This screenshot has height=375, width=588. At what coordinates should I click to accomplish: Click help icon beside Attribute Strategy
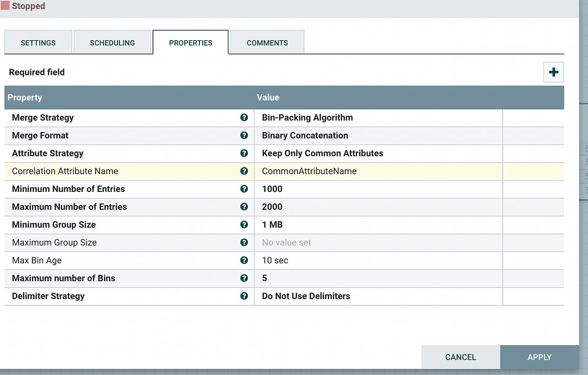[244, 153]
